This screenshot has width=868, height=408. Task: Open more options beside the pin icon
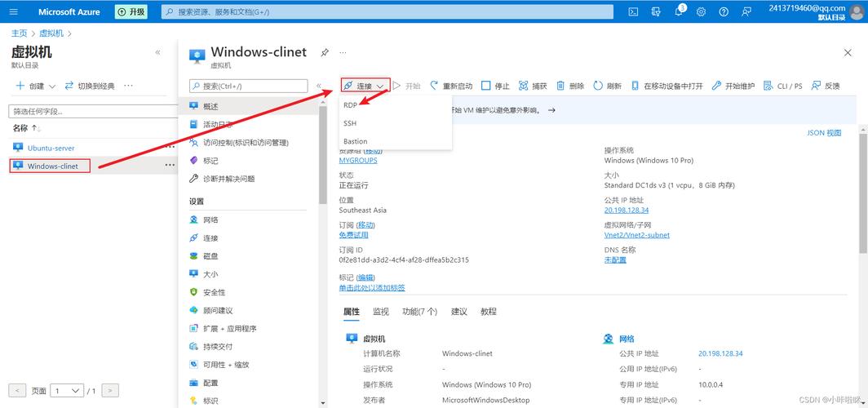[343, 52]
